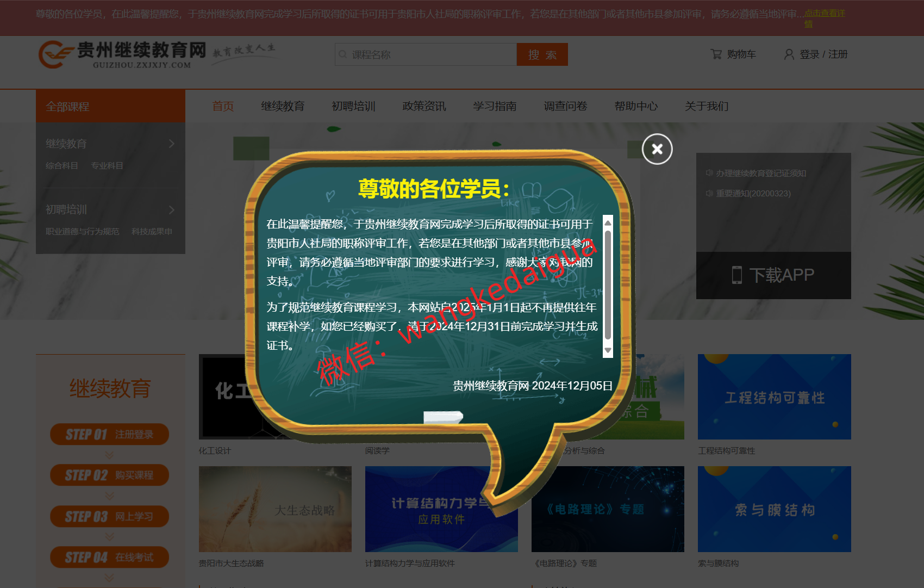Image resolution: width=924 pixels, height=588 pixels.
Task: Go to the 首页 tab
Action: 223,106
